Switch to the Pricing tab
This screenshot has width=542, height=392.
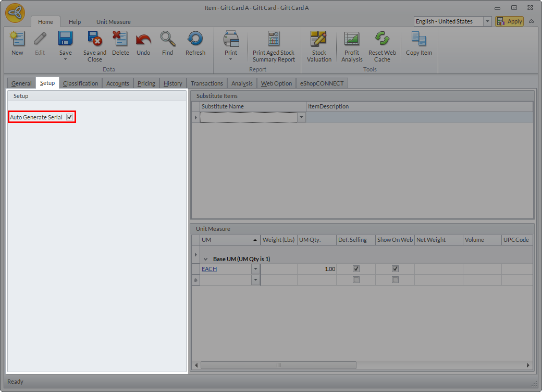coord(146,83)
